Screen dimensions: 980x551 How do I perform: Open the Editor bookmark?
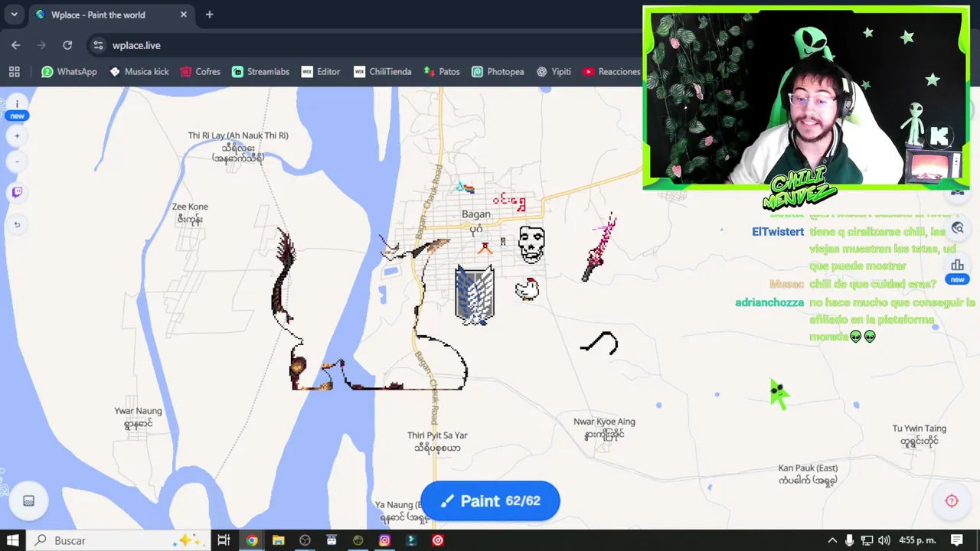[x=320, y=71]
